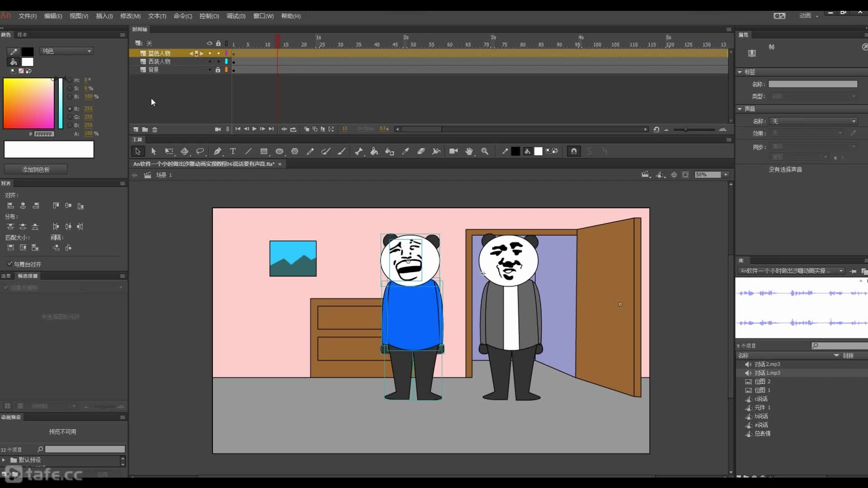Switch to the 帧选择器 tab
This screenshot has height=488, width=868.
(28, 276)
